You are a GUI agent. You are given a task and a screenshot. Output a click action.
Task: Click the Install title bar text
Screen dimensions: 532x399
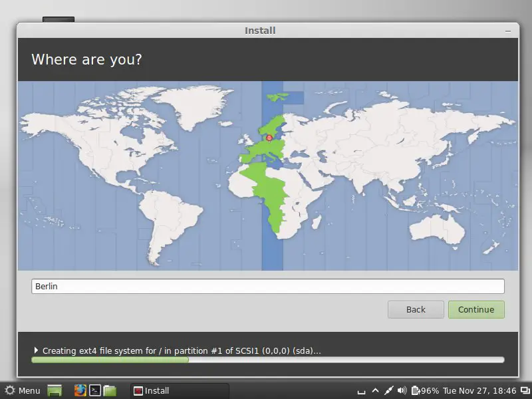pyautogui.click(x=260, y=31)
